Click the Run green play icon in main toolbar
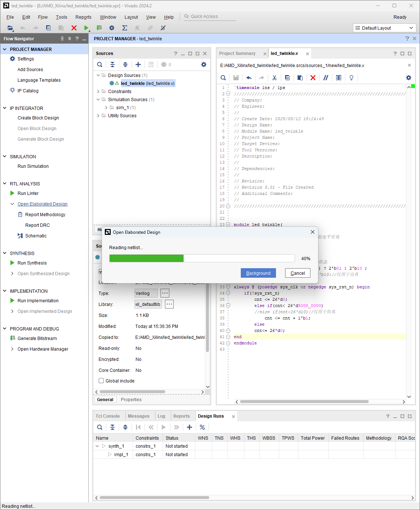This screenshot has height=510, width=420. pos(86,28)
